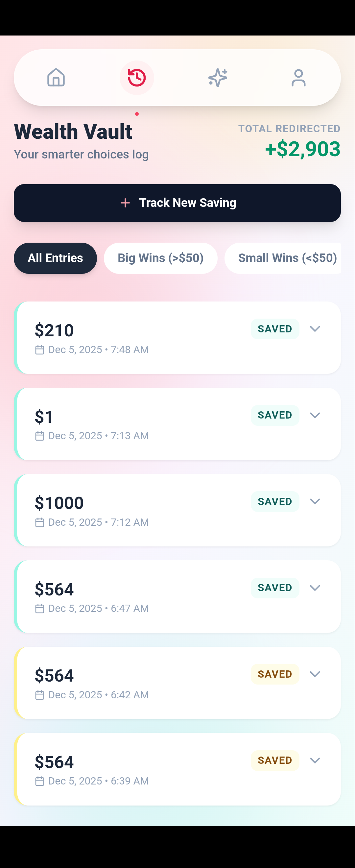Expand the $1000 entry chevron
Viewport: 355px width, 868px height.
tap(316, 501)
